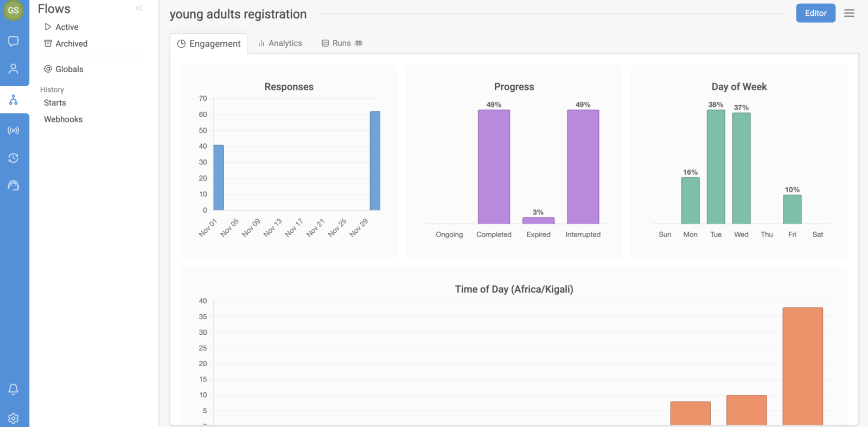Open the settings gear icon
Image resolution: width=868 pixels, height=427 pixels.
pos(14,418)
